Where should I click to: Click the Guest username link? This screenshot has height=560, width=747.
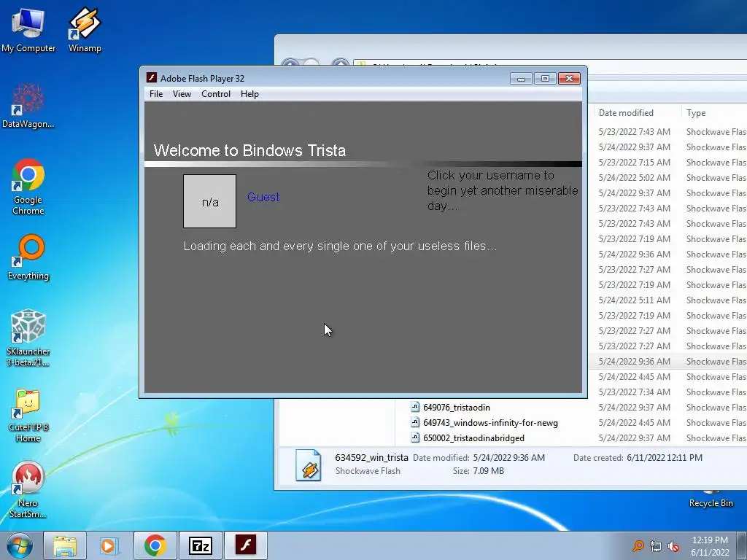(x=263, y=197)
